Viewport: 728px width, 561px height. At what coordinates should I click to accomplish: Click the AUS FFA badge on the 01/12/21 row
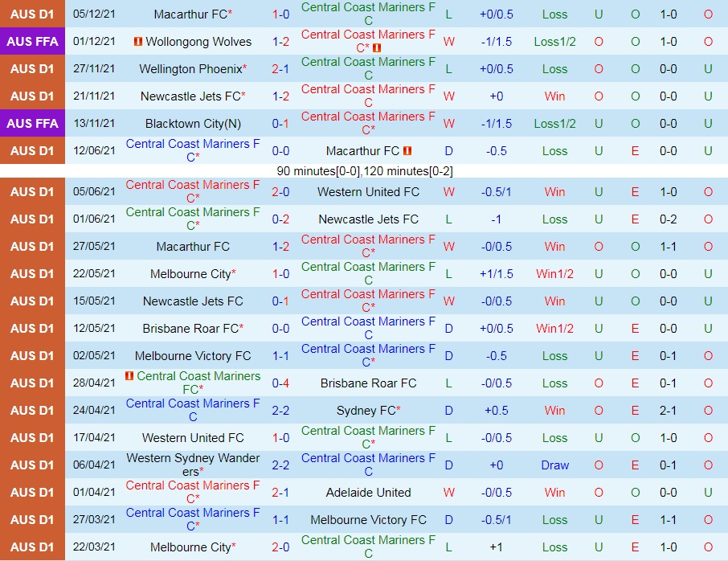tap(32, 41)
